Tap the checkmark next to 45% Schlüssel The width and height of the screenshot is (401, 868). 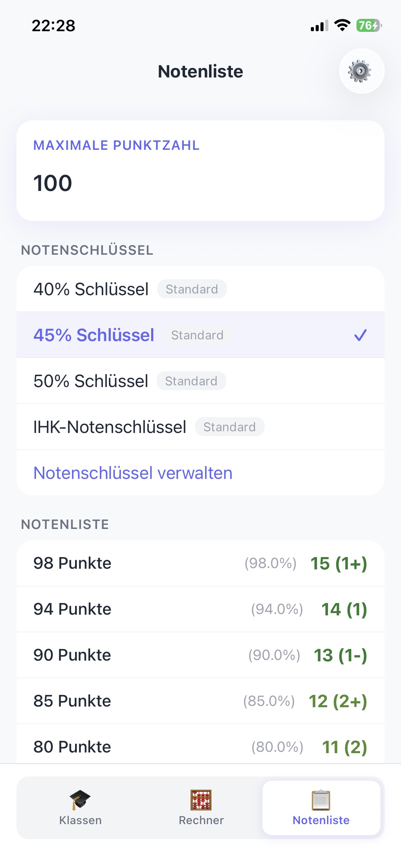[361, 335]
